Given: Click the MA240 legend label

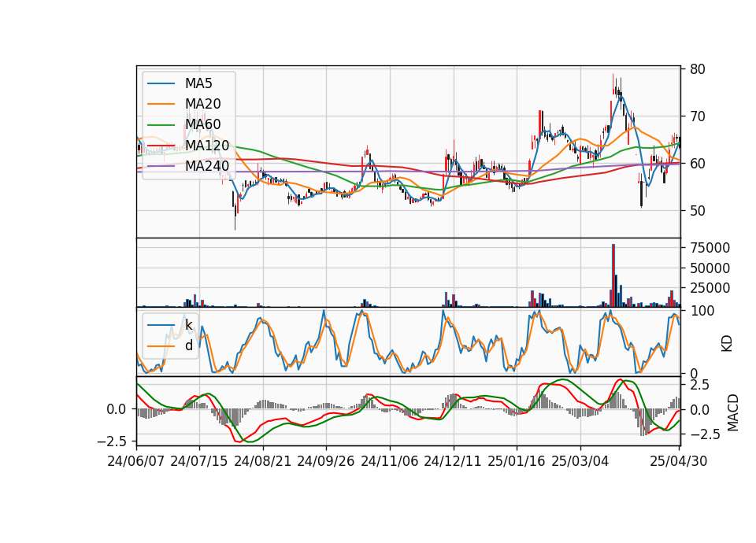Looking at the screenshot, I should coord(207,166).
